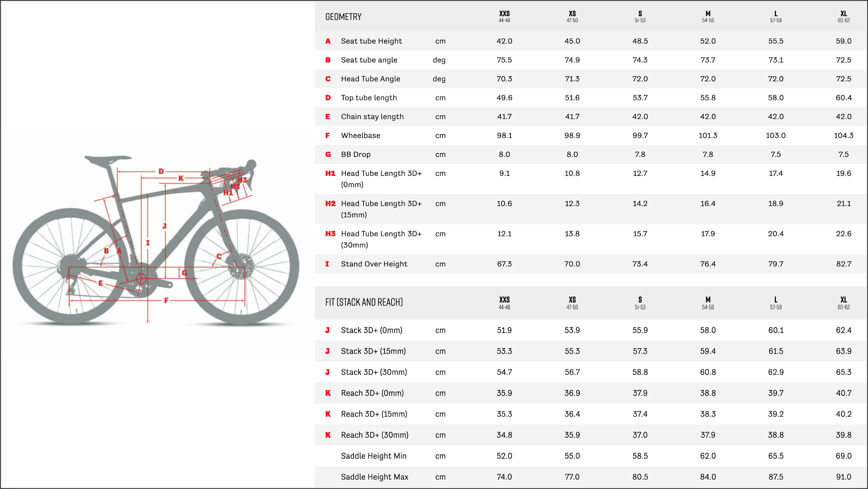Click the Saddle Height Max row label
Screen dimensions: 868x489
click(374, 477)
